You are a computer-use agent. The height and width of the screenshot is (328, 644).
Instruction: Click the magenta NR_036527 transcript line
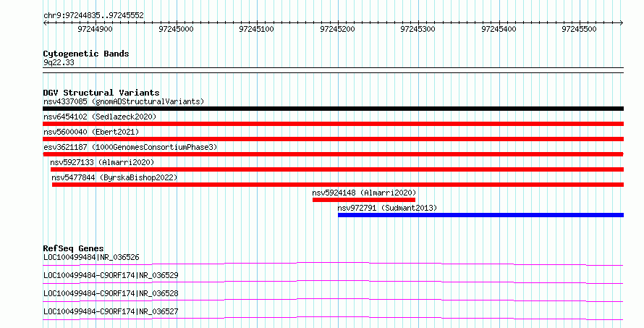[333, 318]
